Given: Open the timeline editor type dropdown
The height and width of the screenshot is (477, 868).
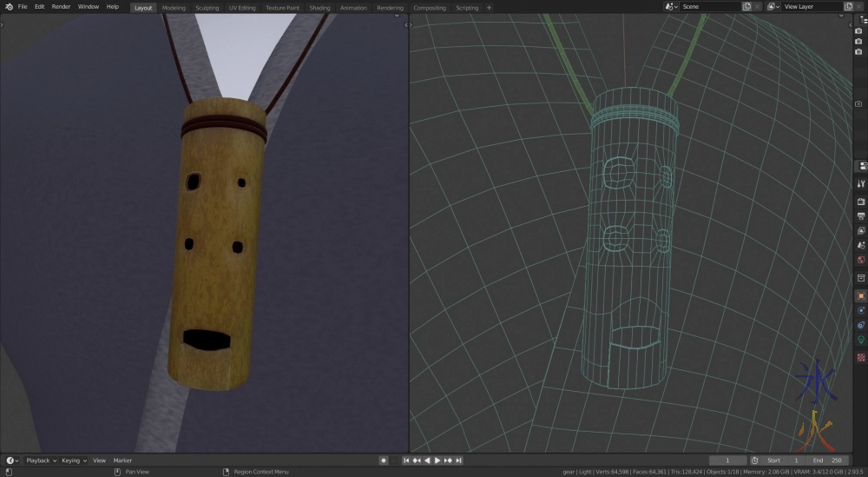Looking at the screenshot, I should tap(12, 460).
